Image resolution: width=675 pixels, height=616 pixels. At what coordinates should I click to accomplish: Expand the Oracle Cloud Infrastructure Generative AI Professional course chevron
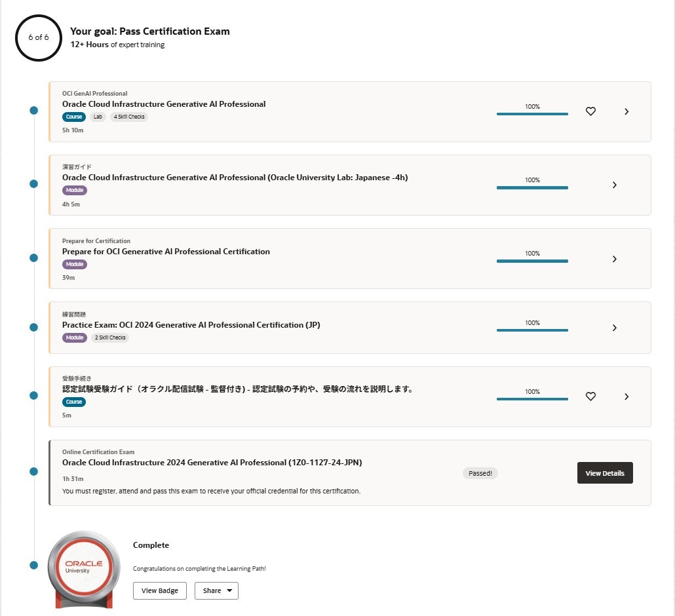(627, 111)
